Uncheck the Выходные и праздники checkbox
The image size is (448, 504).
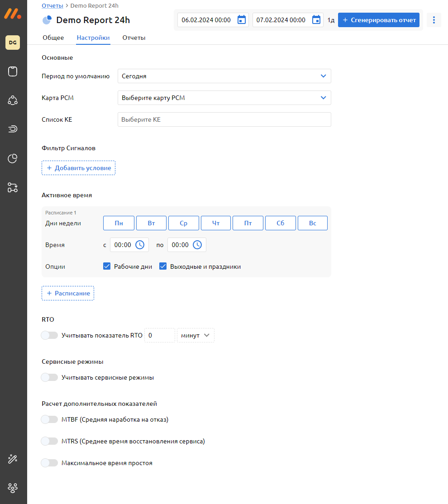pos(163,266)
